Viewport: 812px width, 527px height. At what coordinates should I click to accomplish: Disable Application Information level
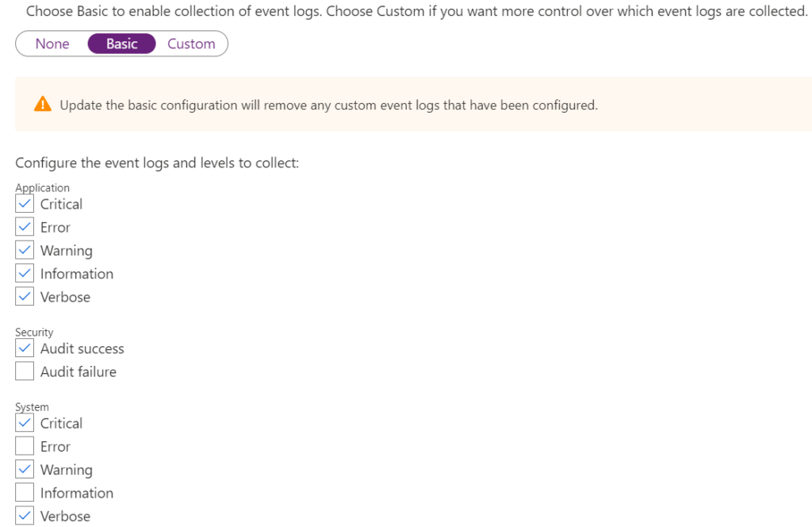[x=25, y=274]
